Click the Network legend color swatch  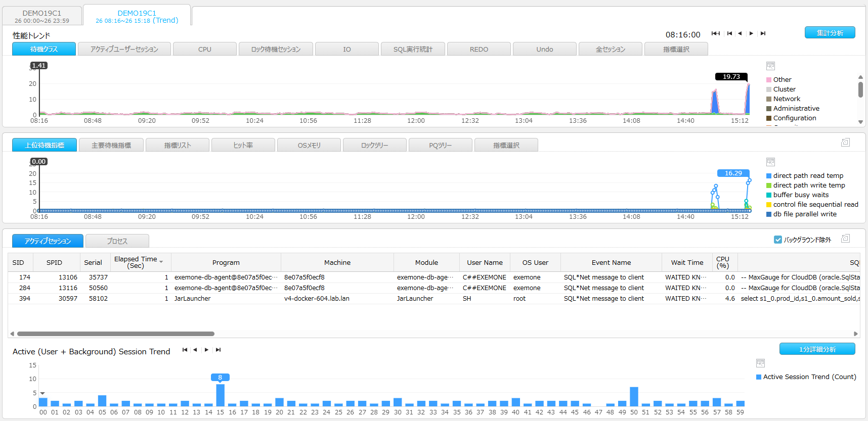coord(769,99)
